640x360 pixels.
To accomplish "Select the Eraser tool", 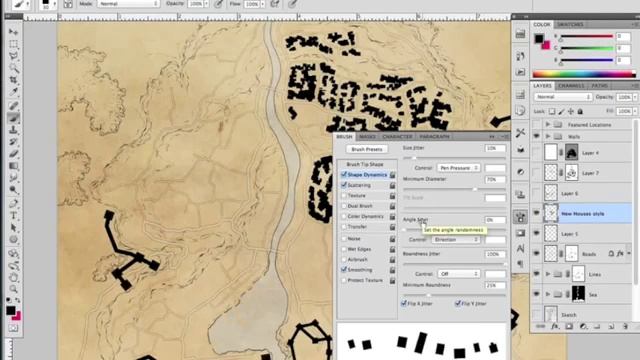I will 13,154.
